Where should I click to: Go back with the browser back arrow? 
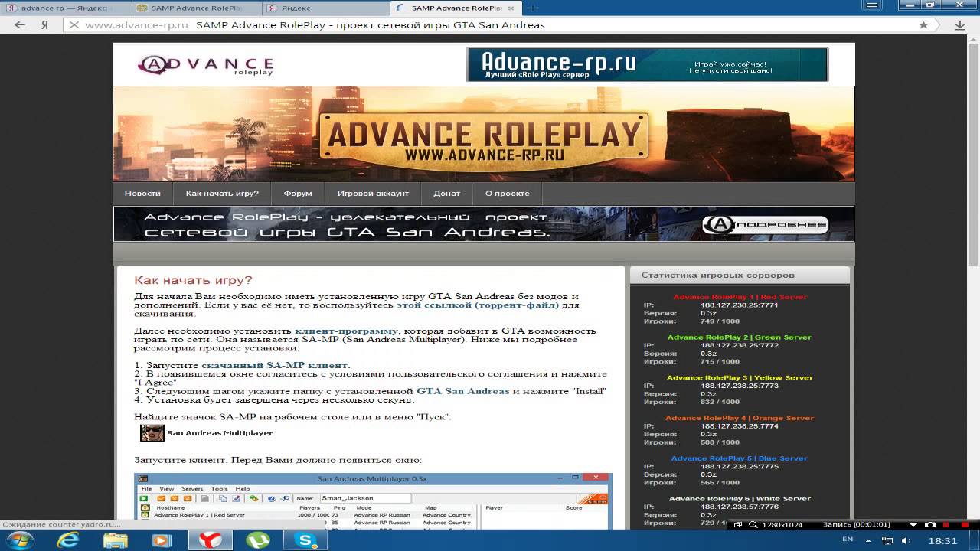pyautogui.click(x=20, y=24)
